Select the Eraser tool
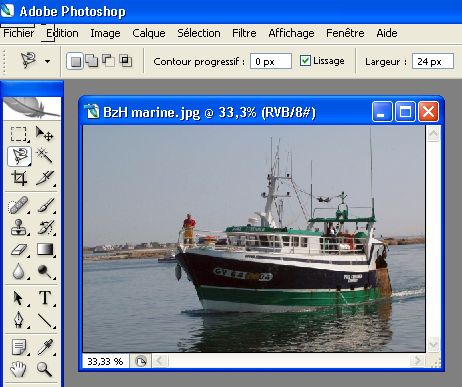 pyautogui.click(x=18, y=249)
